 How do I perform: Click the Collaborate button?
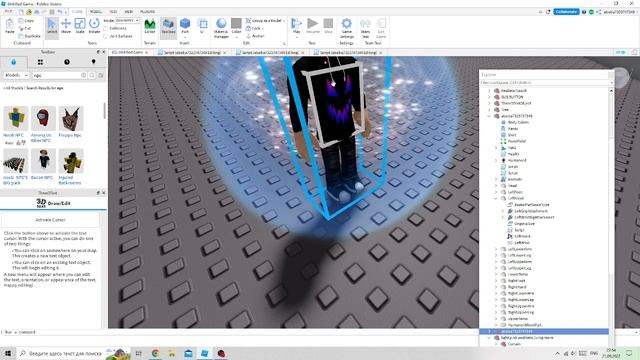pos(566,12)
